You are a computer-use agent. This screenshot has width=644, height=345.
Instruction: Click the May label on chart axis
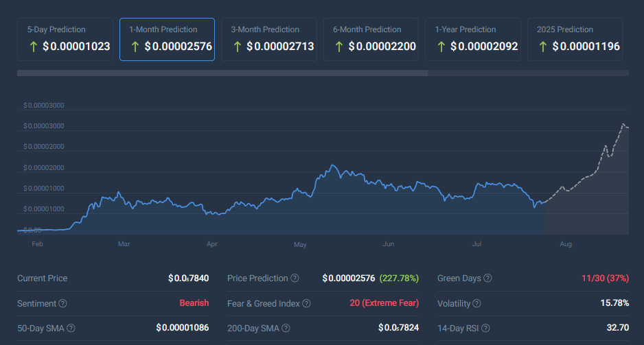click(x=300, y=244)
